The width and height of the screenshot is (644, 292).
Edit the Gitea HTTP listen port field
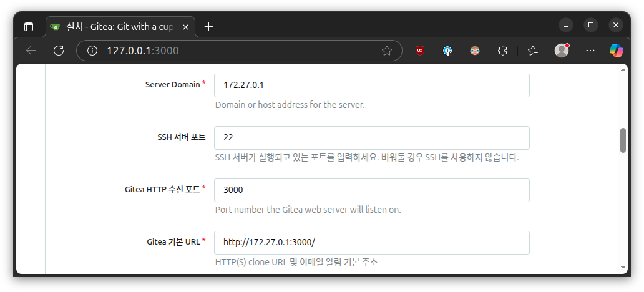coord(372,190)
